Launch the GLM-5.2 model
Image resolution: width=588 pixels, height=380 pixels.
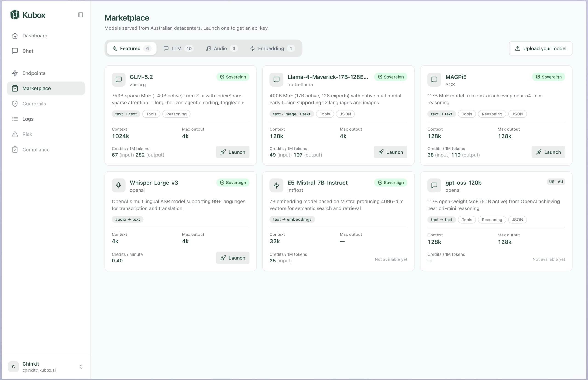coord(232,152)
